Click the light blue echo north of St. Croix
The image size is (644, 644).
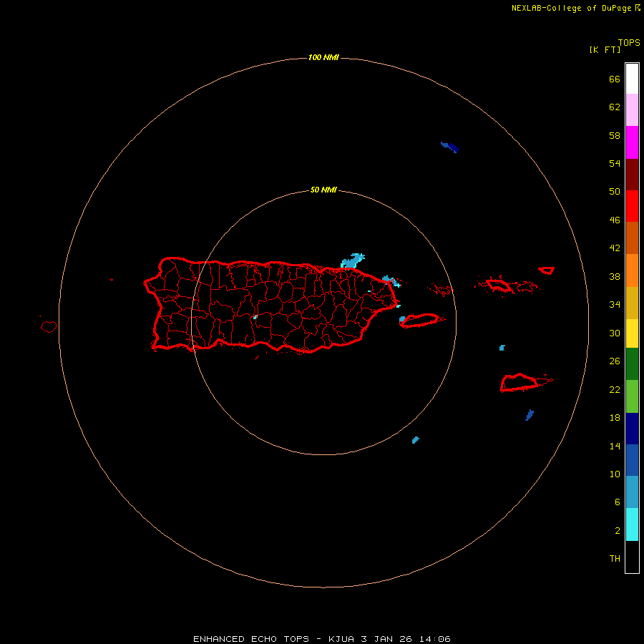[502, 348]
